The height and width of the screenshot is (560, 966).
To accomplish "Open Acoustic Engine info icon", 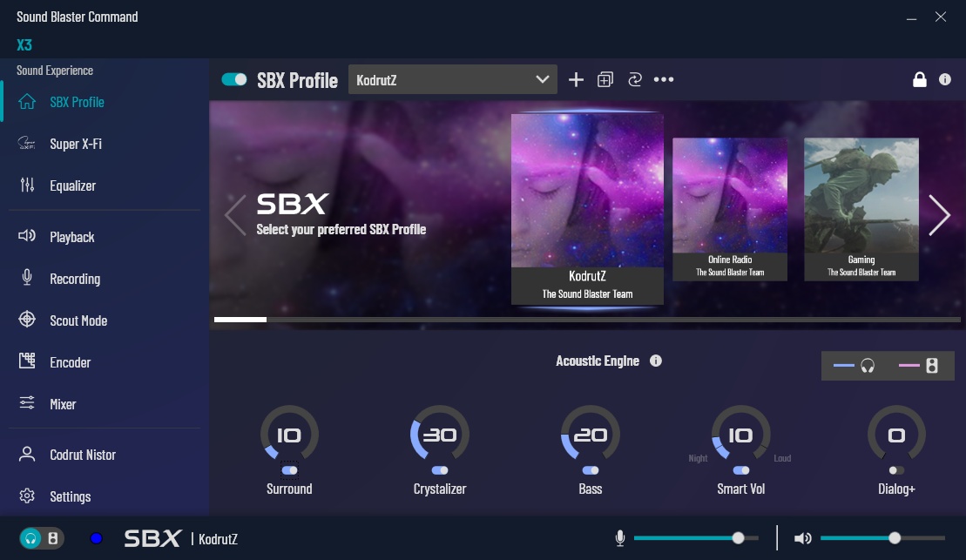I will 656,361.
